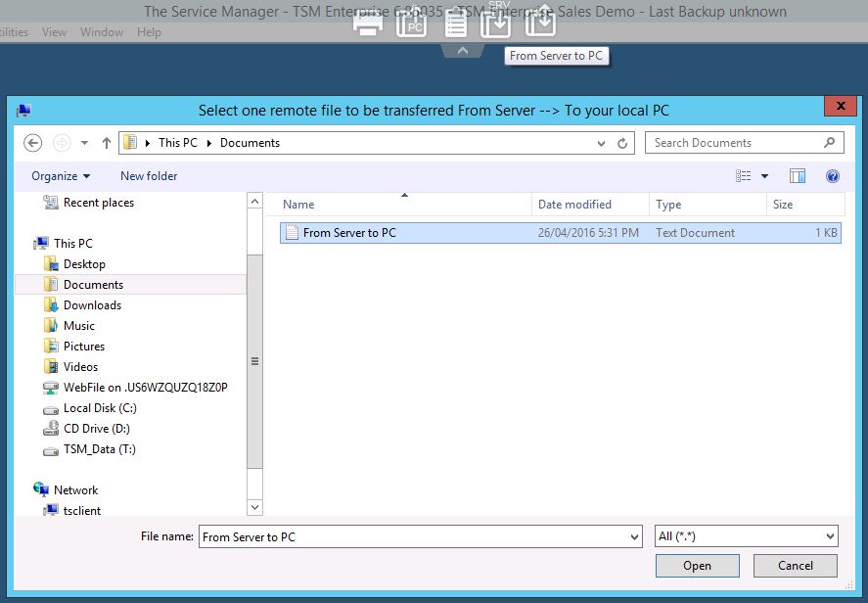868x603 pixels.
Task: Select Local Disk (C:) in navigation pane
Action: point(100,408)
